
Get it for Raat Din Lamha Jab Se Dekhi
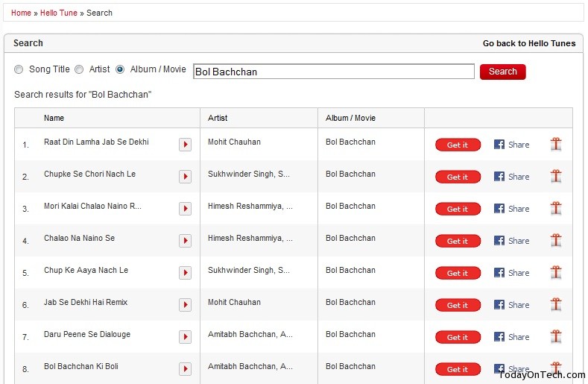pyautogui.click(x=458, y=145)
